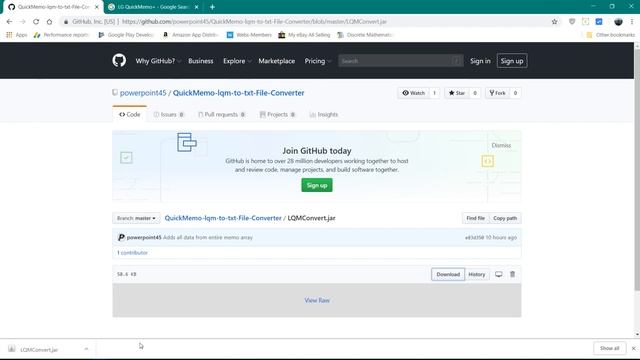This screenshot has width=640, height=360.
Task: Expand the LQMConvert.jar download options arrow
Action: 86,349
